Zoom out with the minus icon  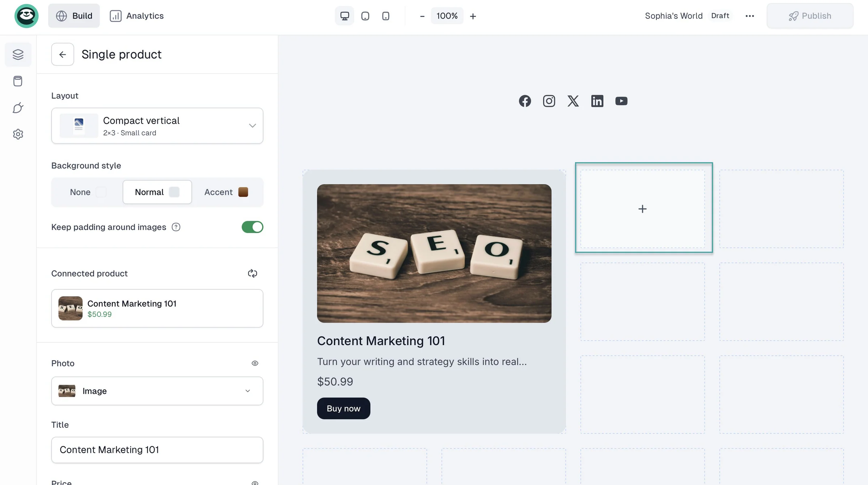point(422,16)
